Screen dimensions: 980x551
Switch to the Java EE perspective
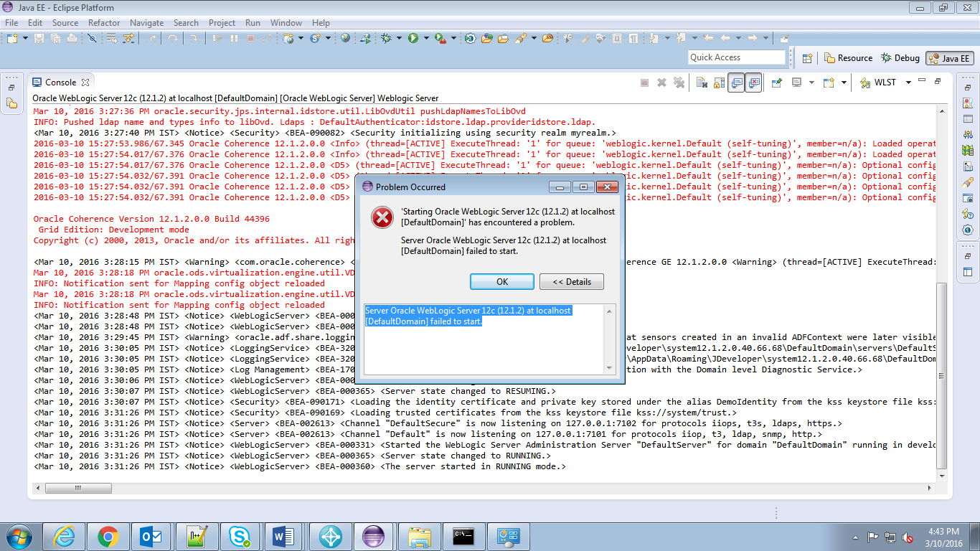(949, 58)
